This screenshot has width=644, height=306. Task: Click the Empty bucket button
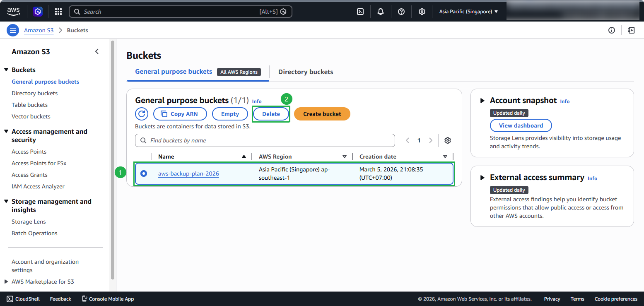(230, 114)
